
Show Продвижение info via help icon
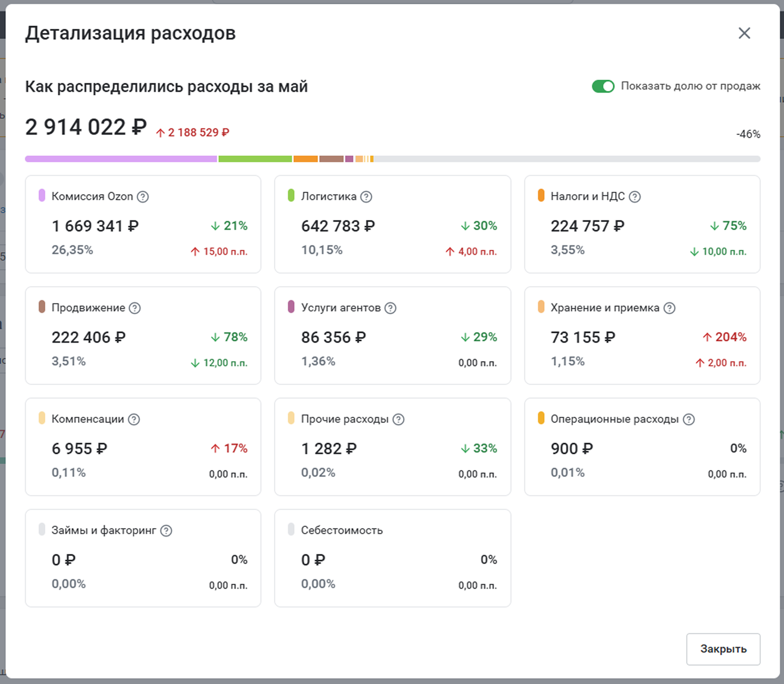[x=135, y=308]
